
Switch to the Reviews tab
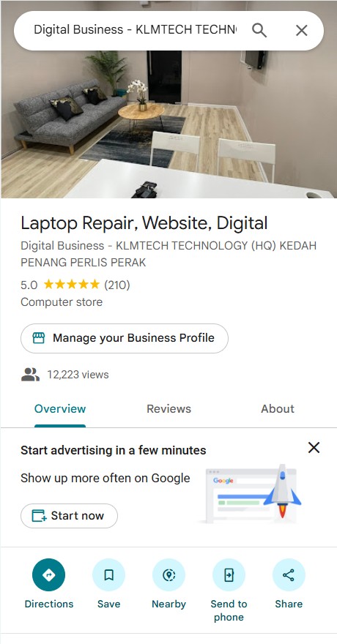[x=168, y=408]
